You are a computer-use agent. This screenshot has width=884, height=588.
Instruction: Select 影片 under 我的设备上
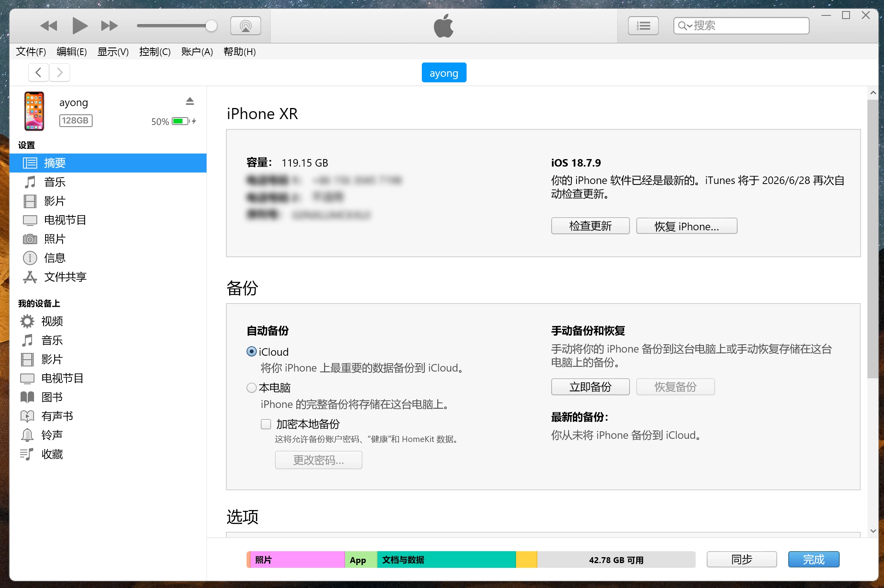pos(108,359)
